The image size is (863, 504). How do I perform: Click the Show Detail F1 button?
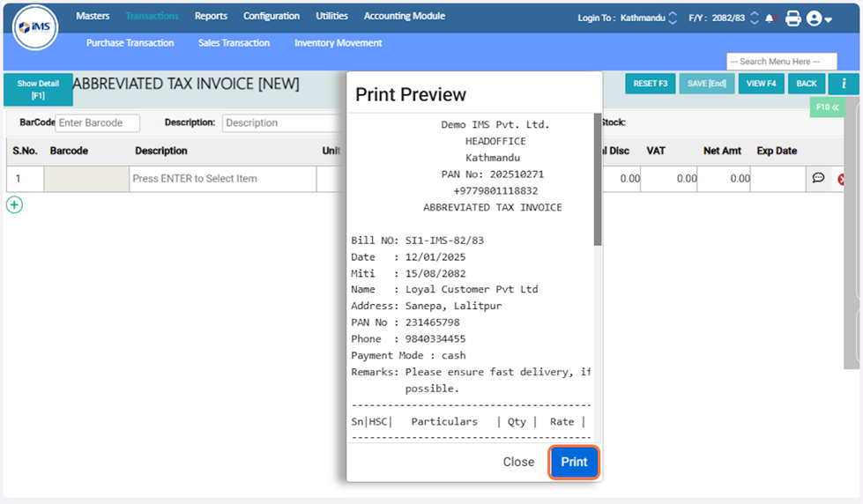click(x=38, y=89)
